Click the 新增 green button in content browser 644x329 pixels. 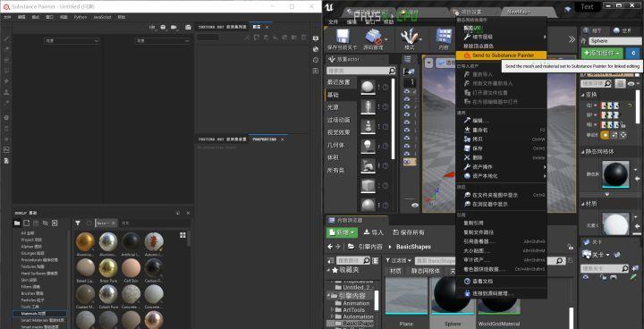342,232
